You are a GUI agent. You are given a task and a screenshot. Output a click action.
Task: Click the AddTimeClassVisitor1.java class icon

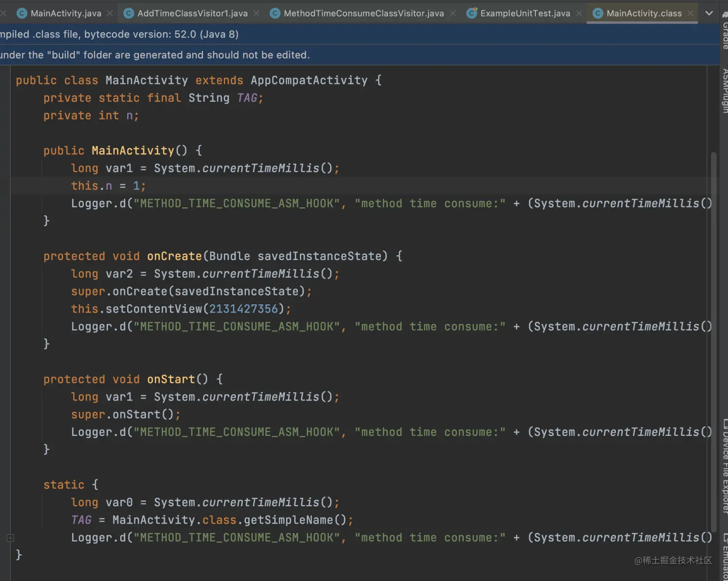click(129, 13)
